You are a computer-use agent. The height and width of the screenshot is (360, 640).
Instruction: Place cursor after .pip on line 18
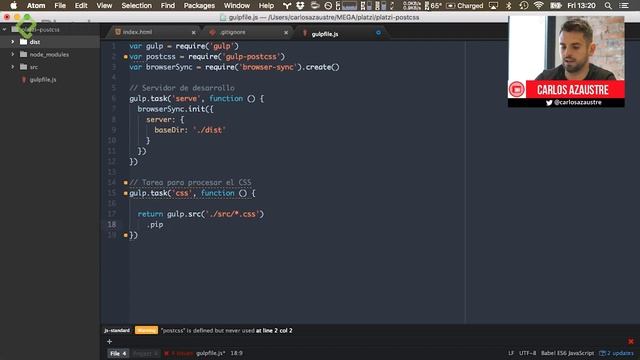tap(164, 224)
